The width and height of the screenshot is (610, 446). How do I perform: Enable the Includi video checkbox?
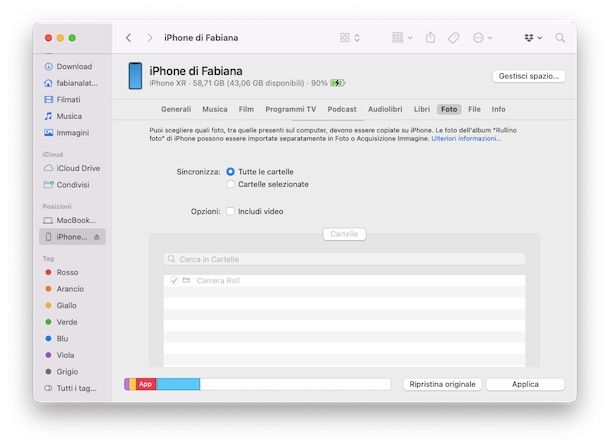[x=230, y=211]
